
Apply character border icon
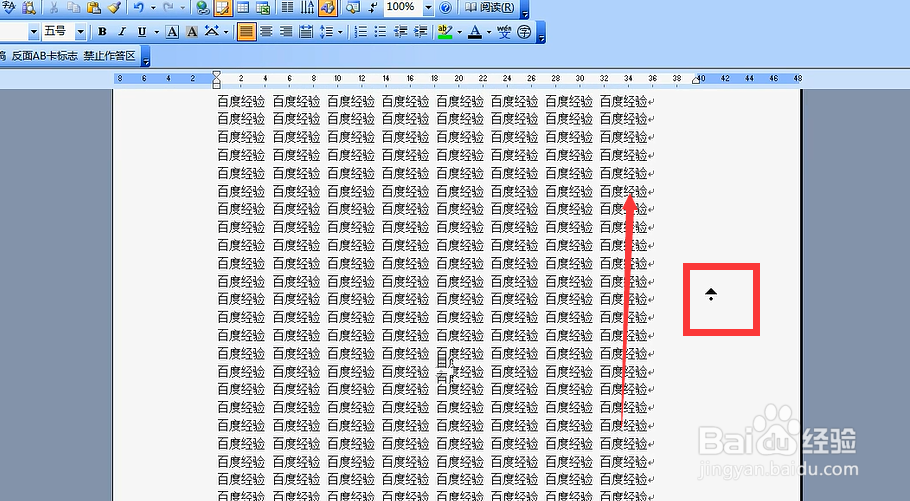tap(172, 32)
